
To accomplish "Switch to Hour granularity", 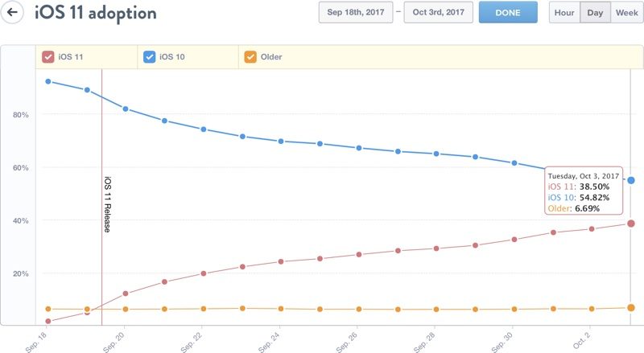I will tap(564, 13).
